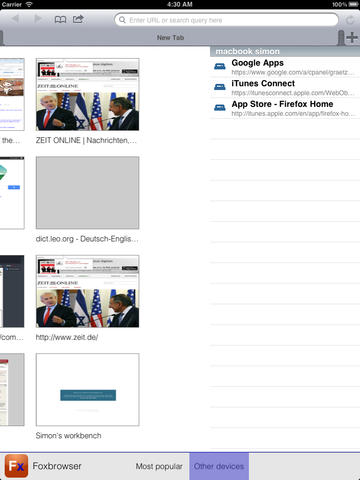This screenshot has height=480, width=360.
Task: Add a new tab with plus icon
Action: pyautogui.click(x=352, y=37)
